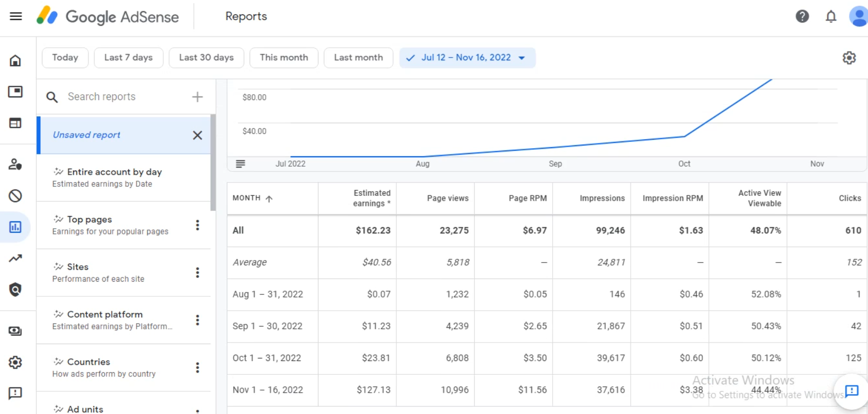
Task: Open Optimization trend arrow icon
Action: point(15,258)
